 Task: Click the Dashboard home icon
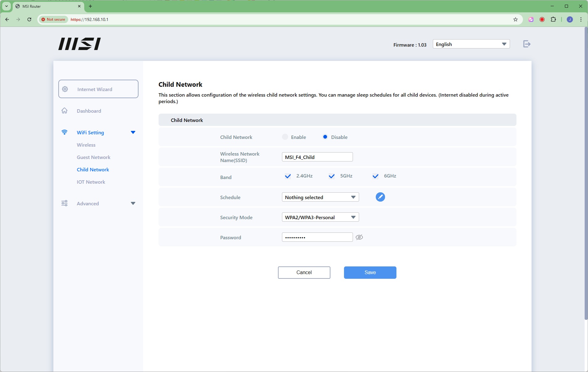(x=64, y=111)
